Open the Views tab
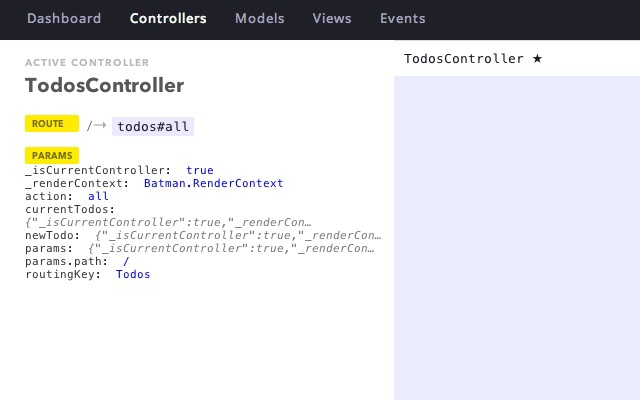Screen dimensions: 640x400 point(332,18)
